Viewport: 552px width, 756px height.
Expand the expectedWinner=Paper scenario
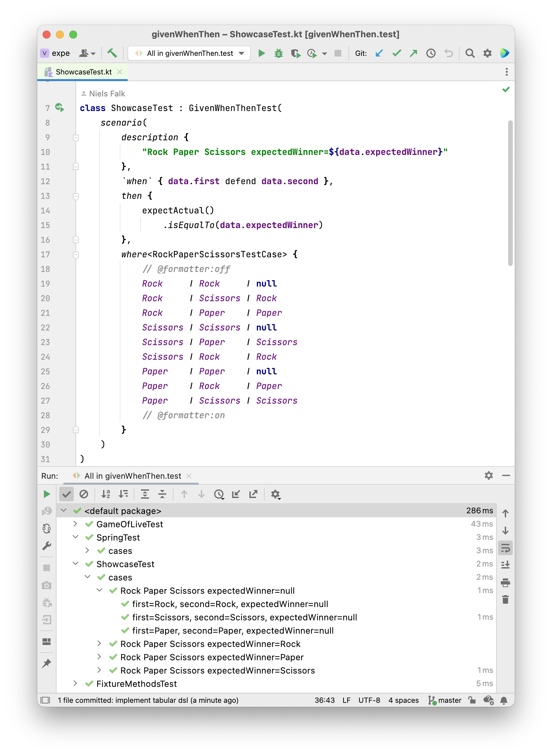click(x=99, y=657)
